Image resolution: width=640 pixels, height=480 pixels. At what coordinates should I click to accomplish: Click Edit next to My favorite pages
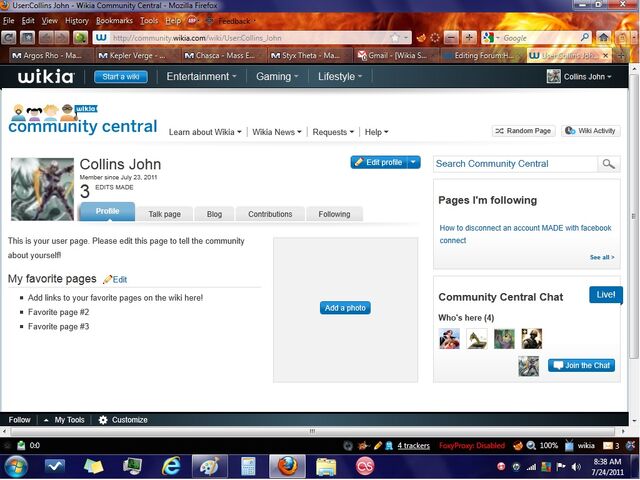point(116,280)
